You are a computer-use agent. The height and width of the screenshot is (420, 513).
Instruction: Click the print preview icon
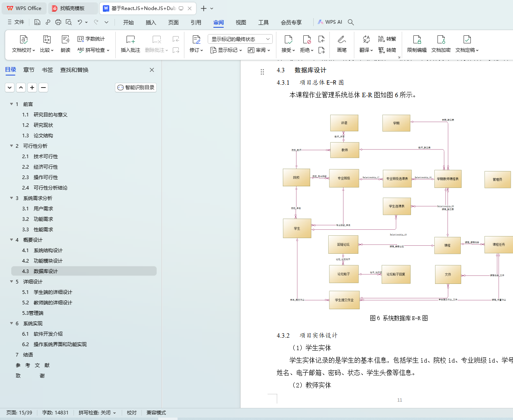69,22
